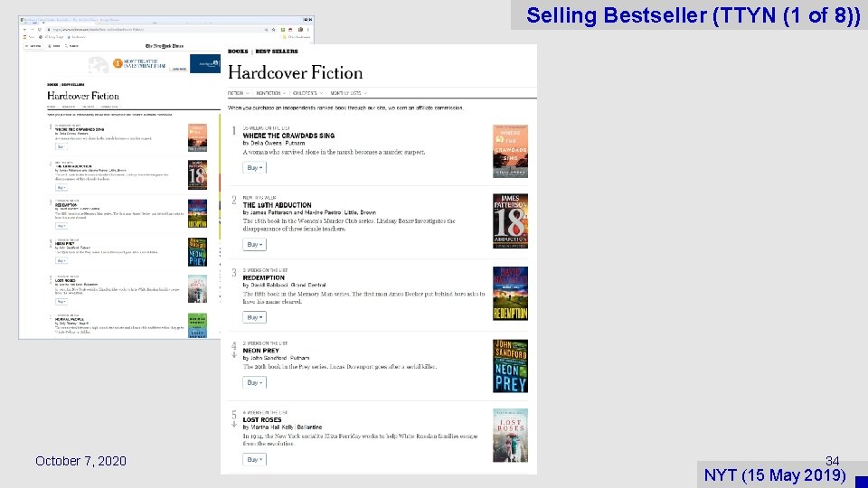Click the LOST ROSES title in enlarged listing

click(262, 420)
